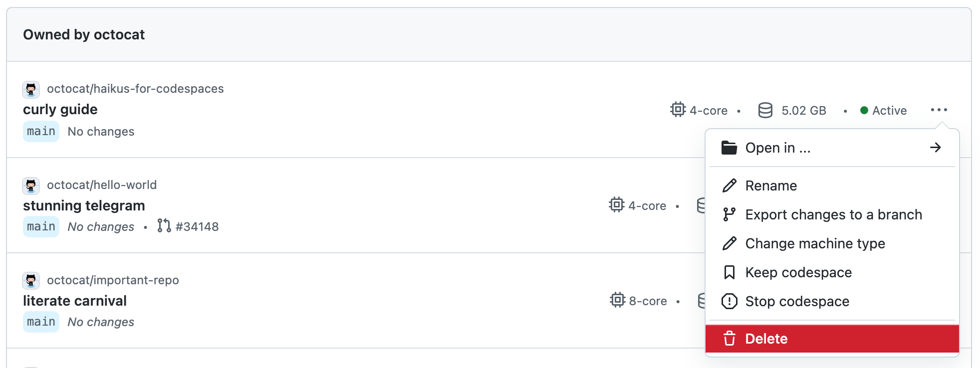
Task: Open the ellipsis menu for curly guide
Action: (940, 110)
